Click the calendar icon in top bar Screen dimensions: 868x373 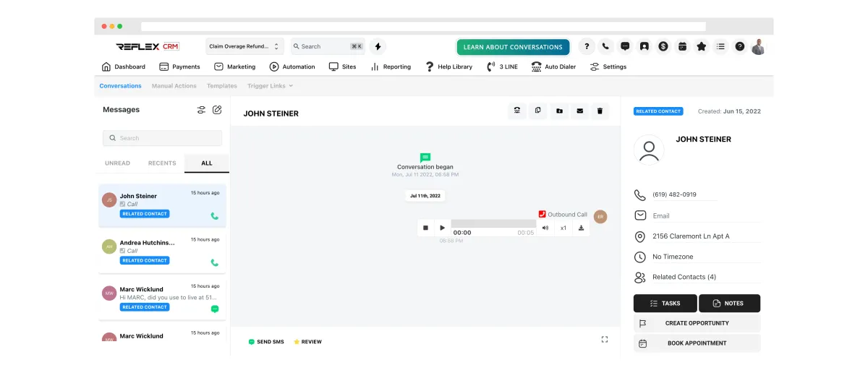click(682, 46)
